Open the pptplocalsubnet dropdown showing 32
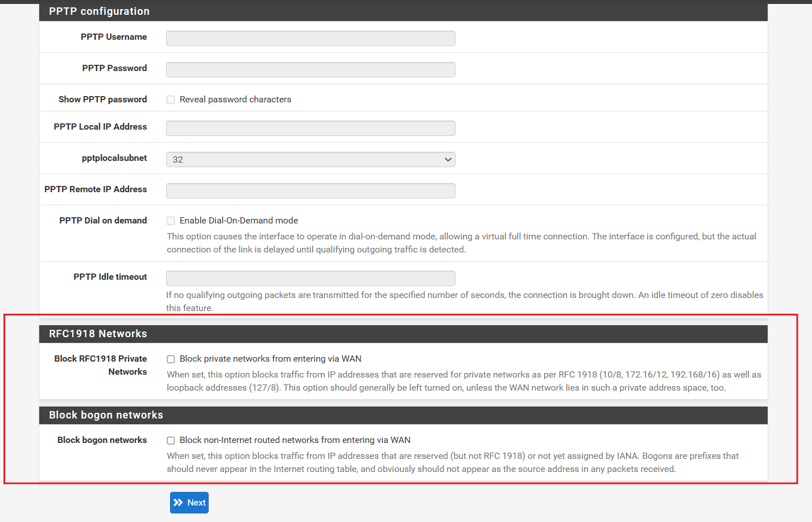The width and height of the screenshot is (812, 522). point(310,160)
